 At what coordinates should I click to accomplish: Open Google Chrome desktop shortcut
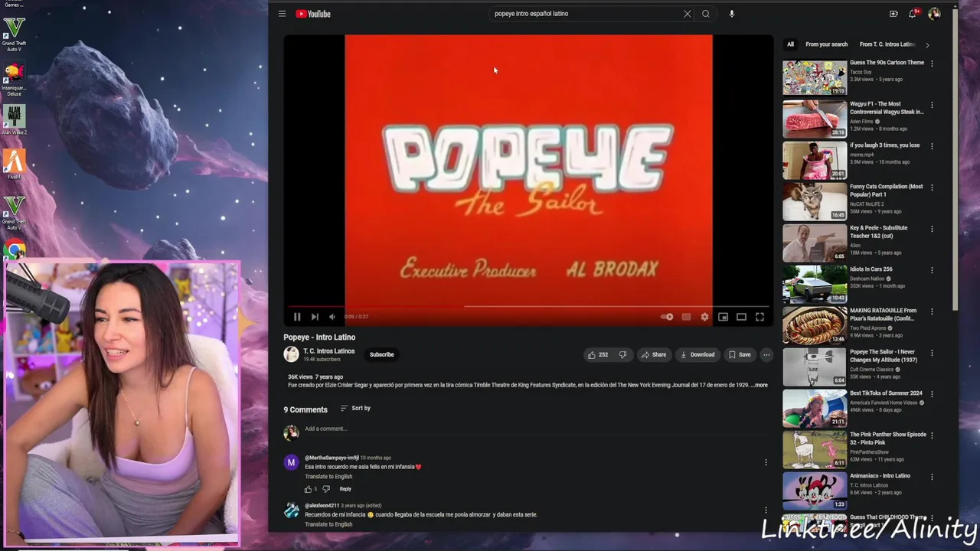(14, 250)
